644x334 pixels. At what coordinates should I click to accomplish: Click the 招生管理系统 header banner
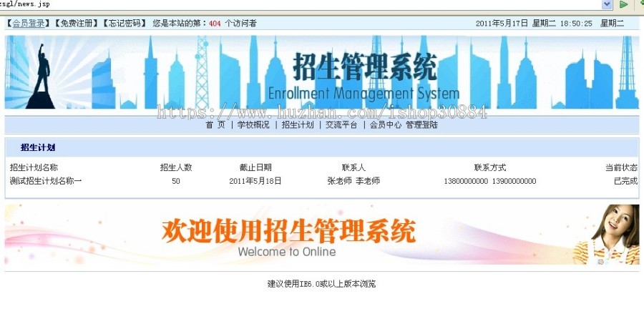click(x=322, y=72)
